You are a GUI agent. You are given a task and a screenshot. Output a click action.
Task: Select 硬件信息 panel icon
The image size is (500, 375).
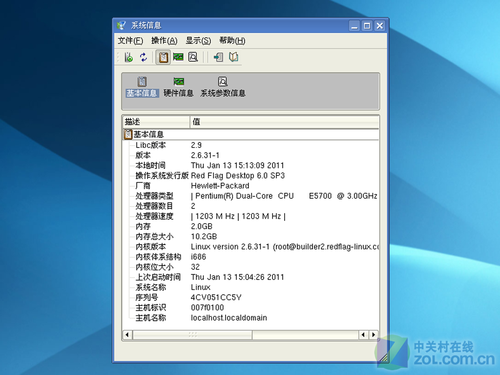[x=178, y=87]
